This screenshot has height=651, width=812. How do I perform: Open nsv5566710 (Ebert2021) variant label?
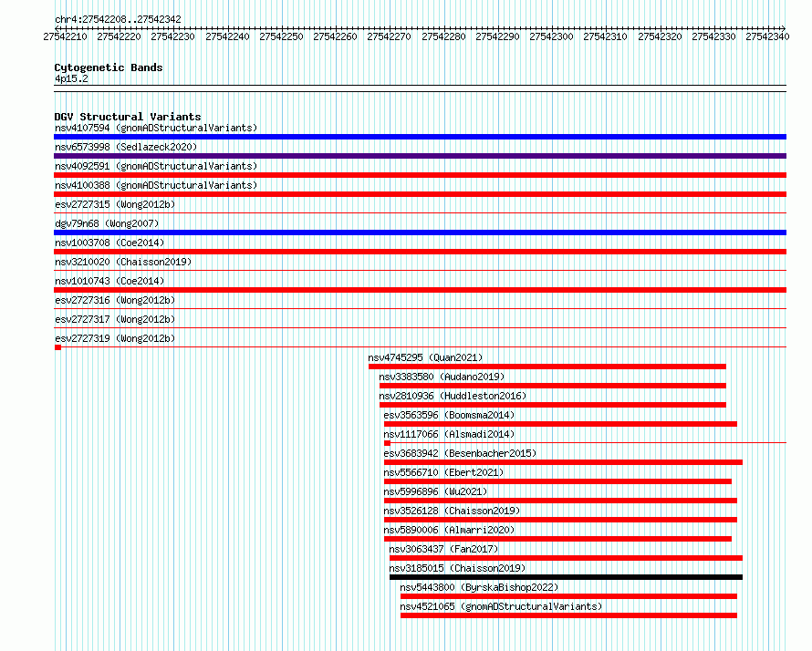(x=443, y=472)
